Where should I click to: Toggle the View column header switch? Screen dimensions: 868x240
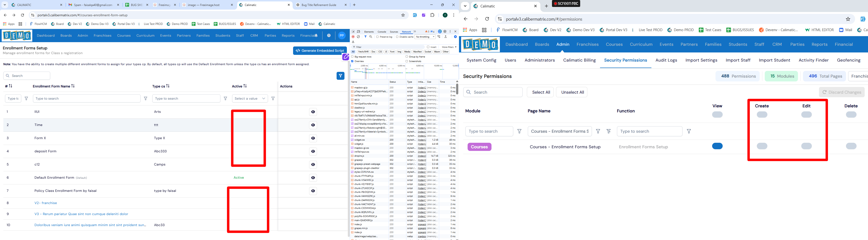tap(717, 115)
